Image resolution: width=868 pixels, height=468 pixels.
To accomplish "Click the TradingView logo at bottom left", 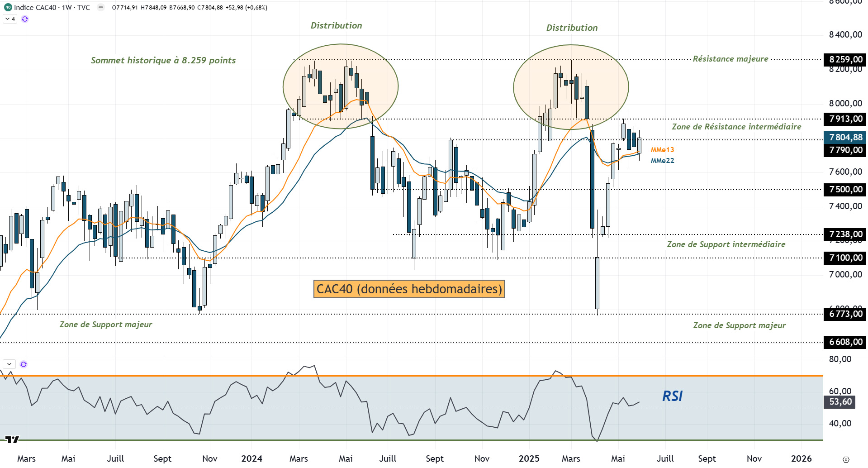I will point(12,439).
